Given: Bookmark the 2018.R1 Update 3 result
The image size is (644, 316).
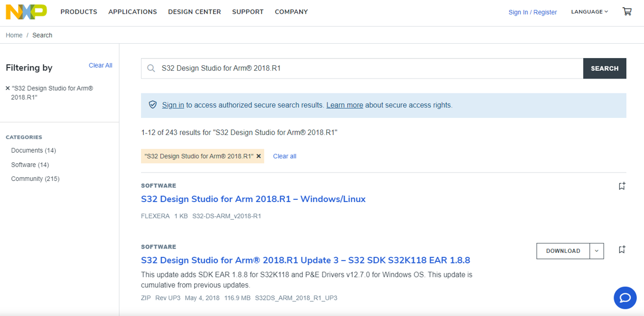Looking at the screenshot, I should [x=622, y=249].
